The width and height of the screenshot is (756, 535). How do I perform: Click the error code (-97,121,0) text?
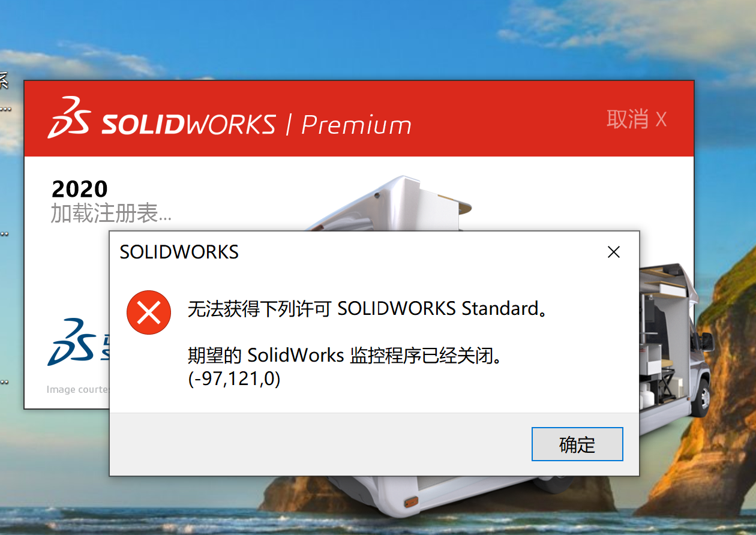[x=234, y=379]
